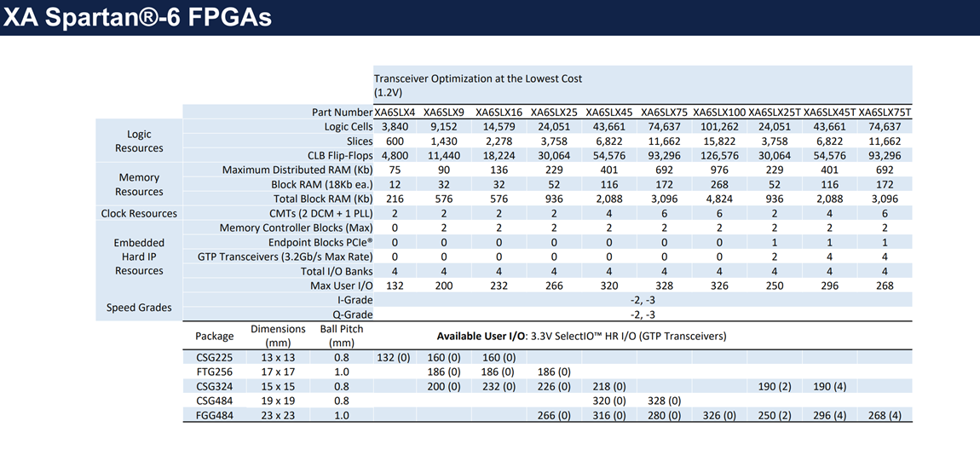Screen dimensions: 980x467
Task: Click the block RAM count 268
Action: point(719,184)
